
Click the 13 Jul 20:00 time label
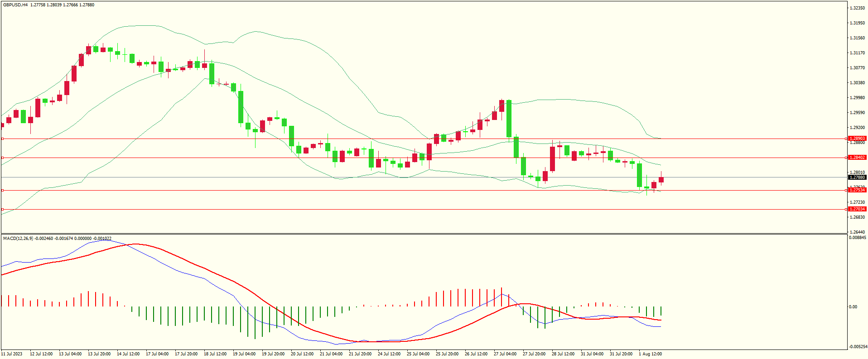pyautogui.click(x=99, y=354)
